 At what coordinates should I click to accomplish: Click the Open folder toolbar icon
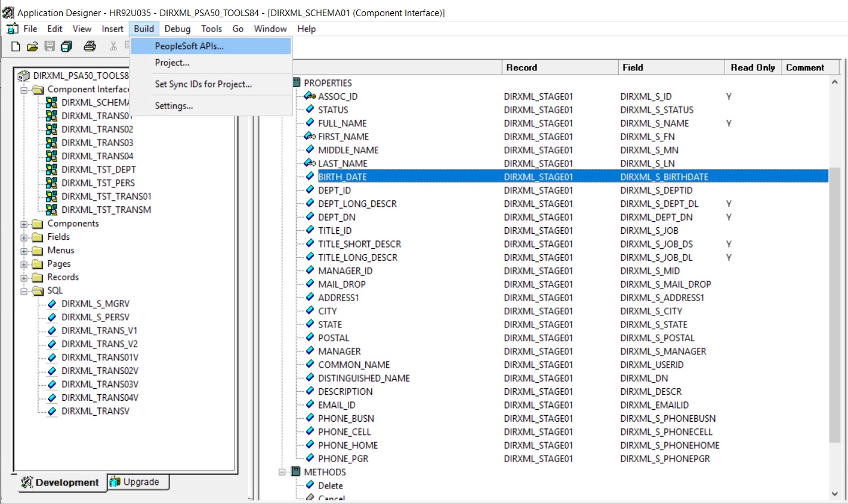coord(33,46)
